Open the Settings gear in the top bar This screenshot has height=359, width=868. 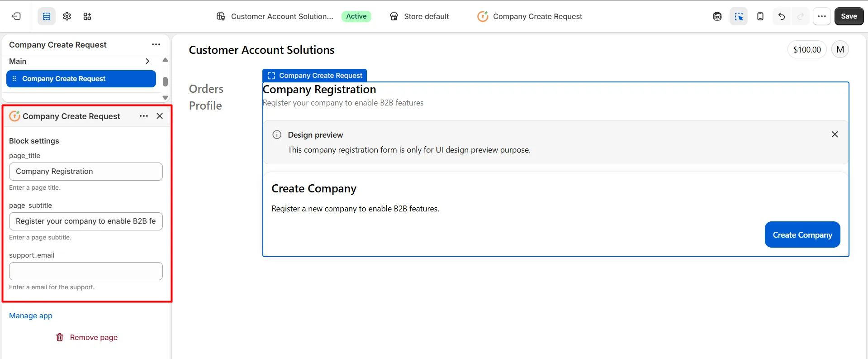[x=67, y=16]
